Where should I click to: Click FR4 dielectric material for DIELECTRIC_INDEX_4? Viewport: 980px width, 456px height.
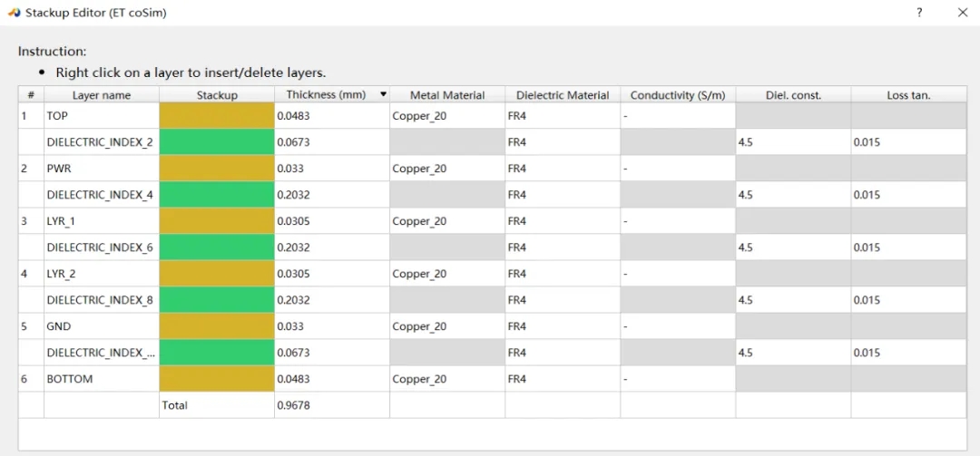562,195
